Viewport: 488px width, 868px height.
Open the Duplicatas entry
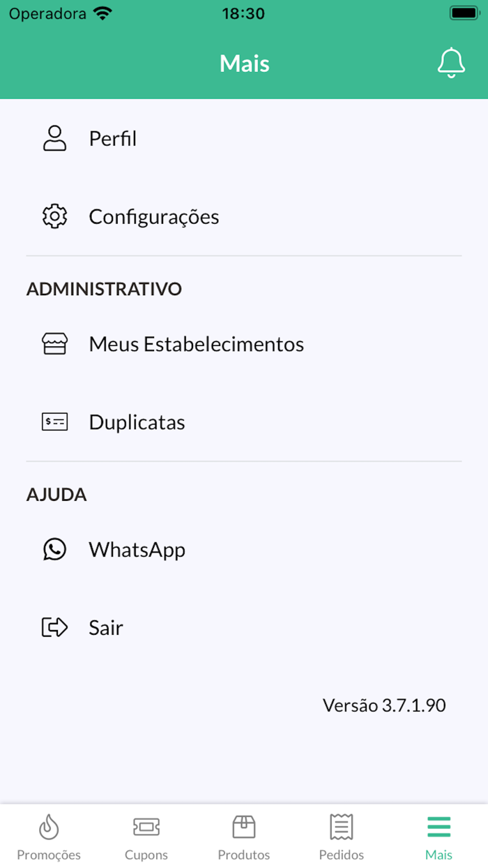tap(137, 422)
